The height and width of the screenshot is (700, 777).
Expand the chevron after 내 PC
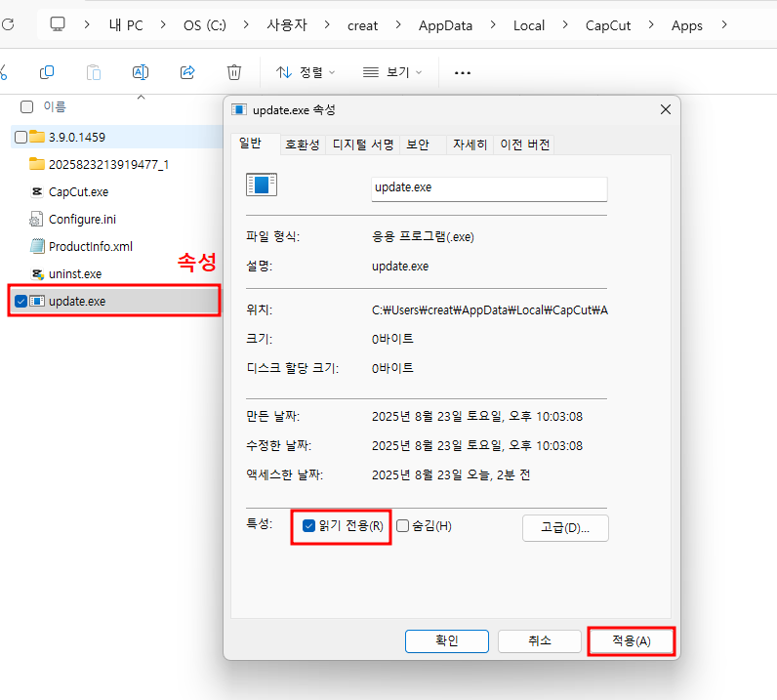pyautogui.click(x=163, y=24)
